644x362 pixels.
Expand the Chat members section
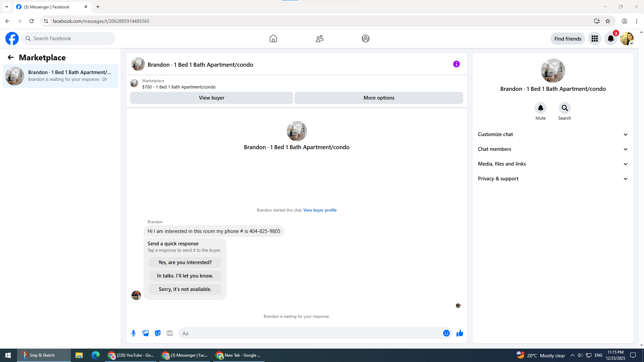pos(553,149)
